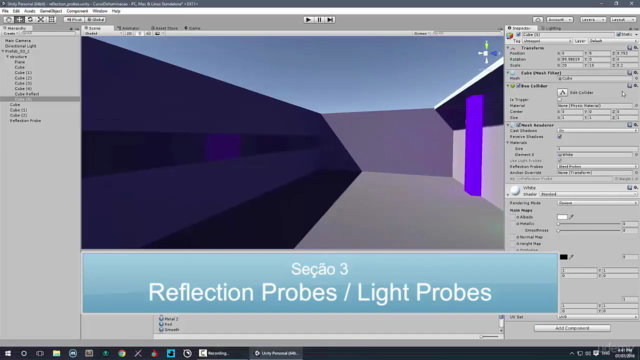Screen dimensions: 640x360
Task: Toggle the Cube (5) active checkbox
Action: coord(518,35)
